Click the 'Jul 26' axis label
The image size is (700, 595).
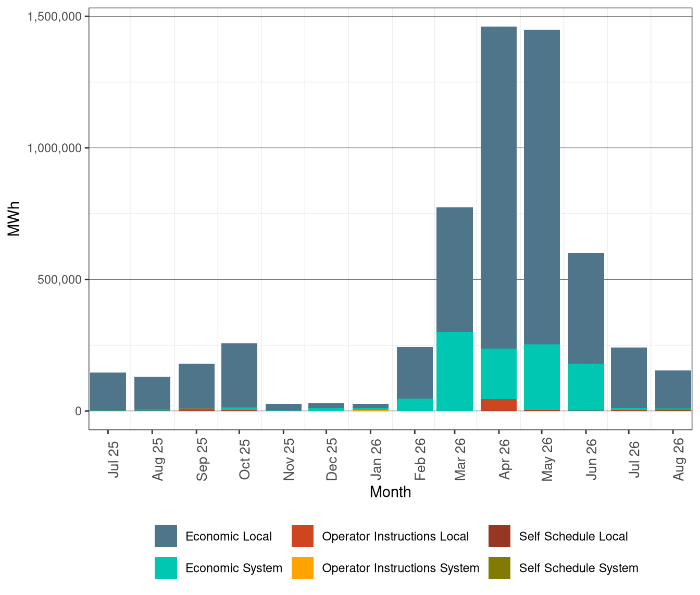(634, 459)
